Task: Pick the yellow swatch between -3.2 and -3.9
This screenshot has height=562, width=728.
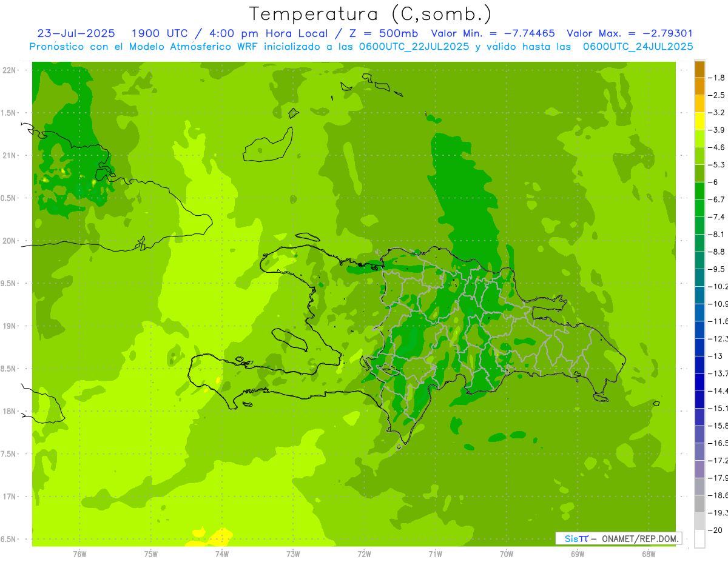Action: [x=699, y=121]
